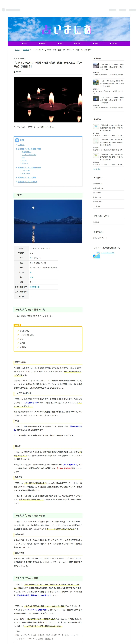Viewport: 138px width, 644px height.
Task: Click the トップ breadcrumb link
Action: coord(17,50)
